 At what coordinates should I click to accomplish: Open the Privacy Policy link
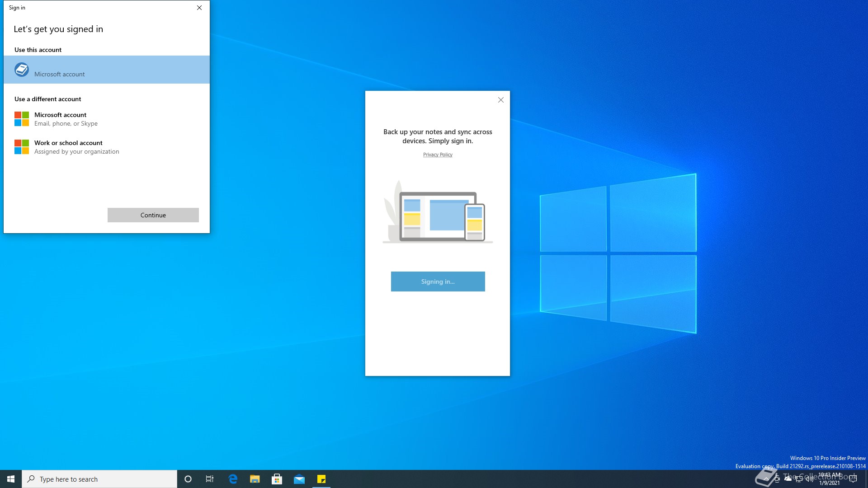pyautogui.click(x=438, y=155)
